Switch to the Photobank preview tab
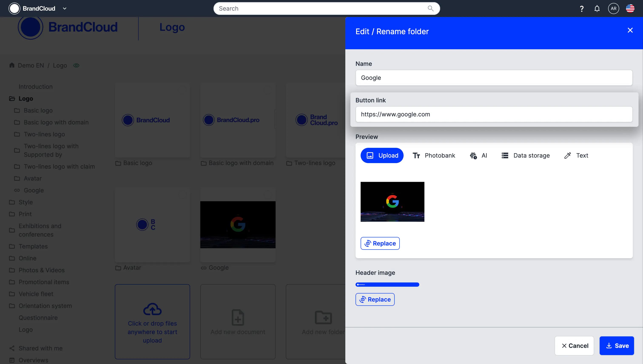643x364 pixels. tap(434, 155)
